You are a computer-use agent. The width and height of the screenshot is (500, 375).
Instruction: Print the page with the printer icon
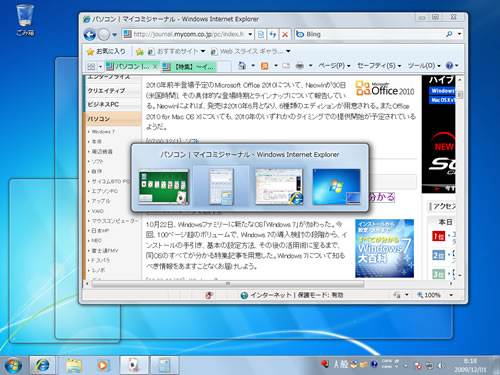click(300, 66)
